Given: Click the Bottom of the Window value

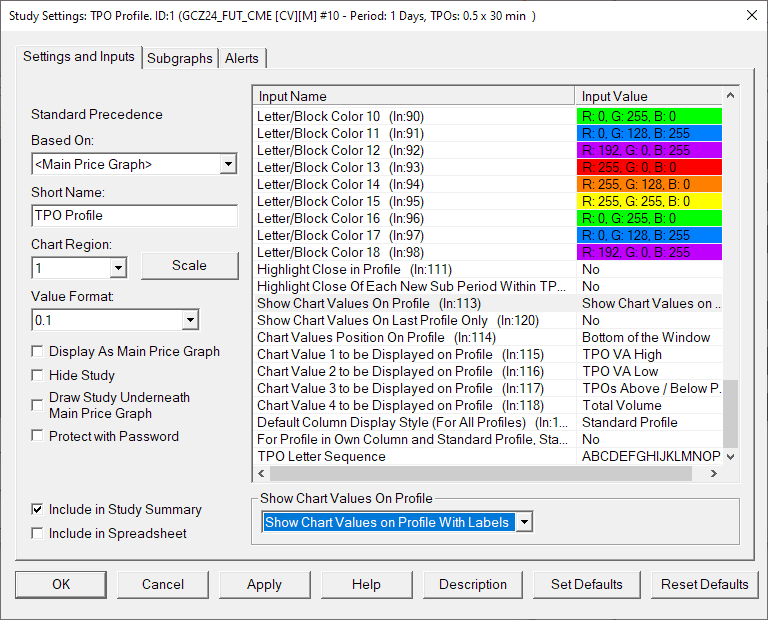Looking at the screenshot, I should pyautogui.click(x=646, y=337).
